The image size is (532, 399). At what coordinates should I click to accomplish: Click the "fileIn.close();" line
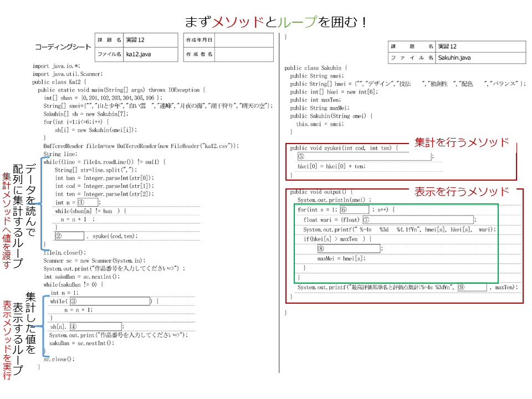pyautogui.click(x=65, y=253)
